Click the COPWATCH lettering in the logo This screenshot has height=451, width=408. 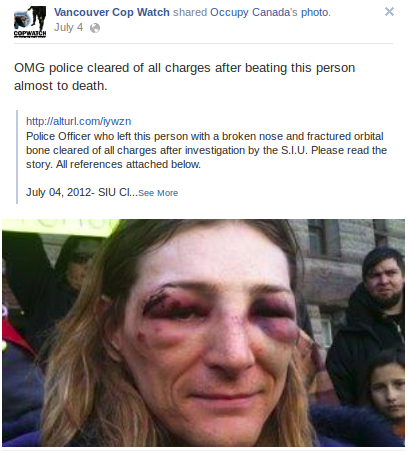click(30, 33)
